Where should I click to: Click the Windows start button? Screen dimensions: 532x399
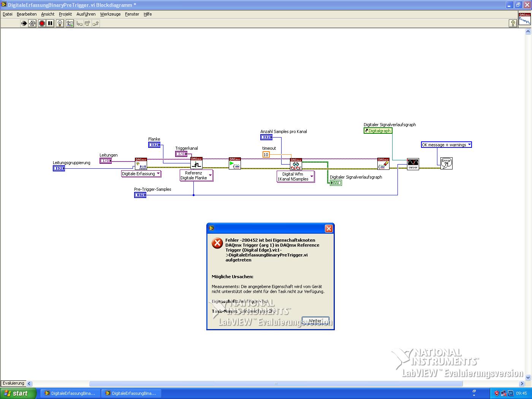click(18, 393)
